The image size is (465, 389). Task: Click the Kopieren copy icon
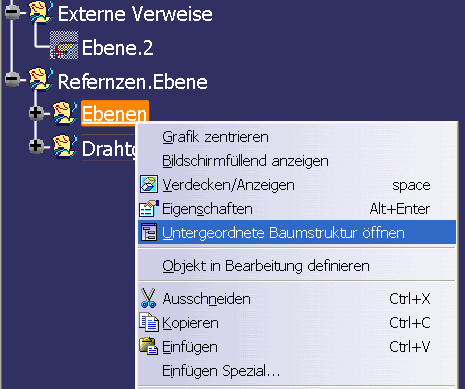pos(149,322)
